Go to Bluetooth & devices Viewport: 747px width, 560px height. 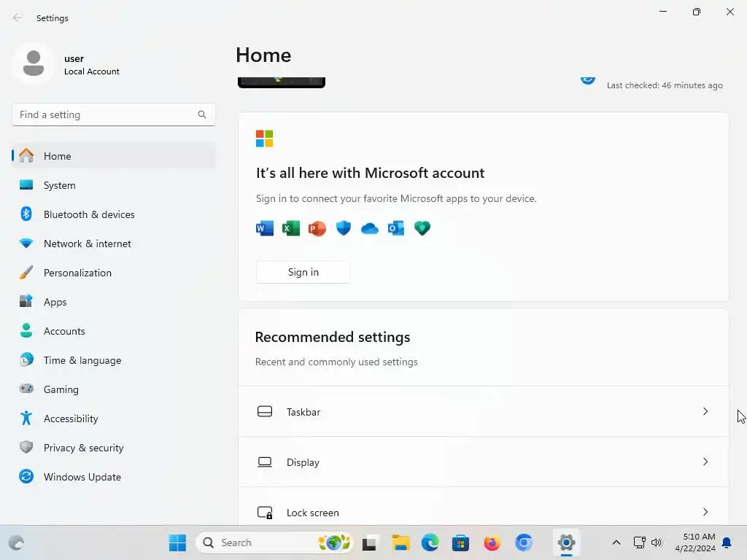[x=114, y=214]
